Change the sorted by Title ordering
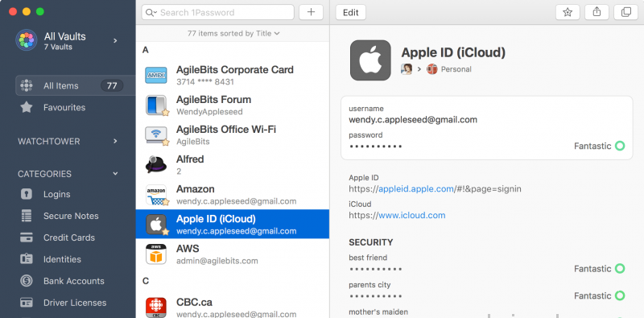Screen dimensions: 644x318 pyautogui.click(x=233, y=33)
